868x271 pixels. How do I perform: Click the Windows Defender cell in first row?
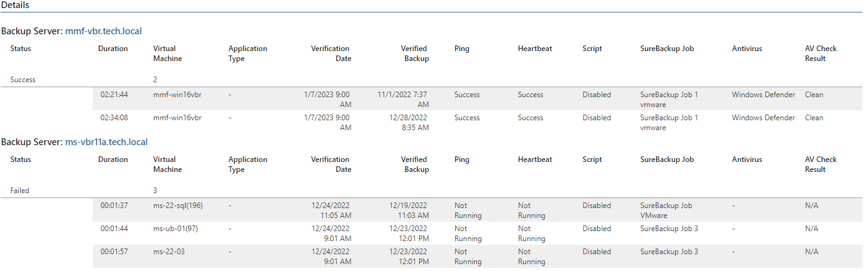pos(763,95)
